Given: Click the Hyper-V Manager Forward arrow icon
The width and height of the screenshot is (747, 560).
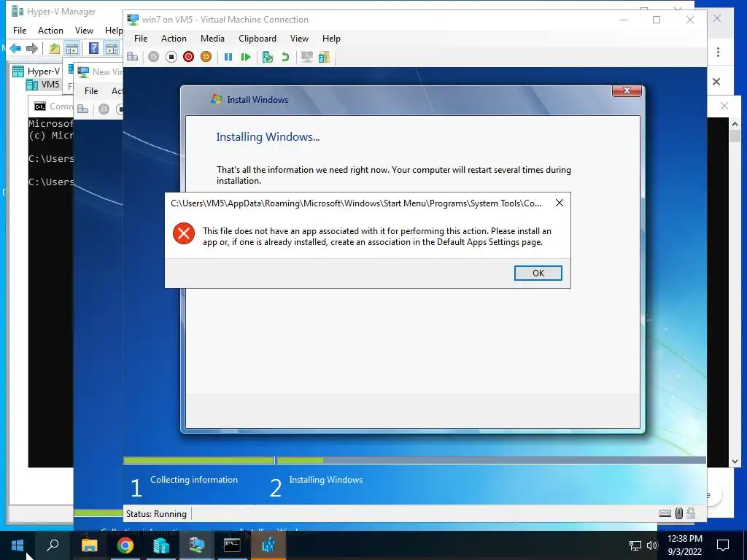Looking at the screenshot, I should click(x=32, y=48).
